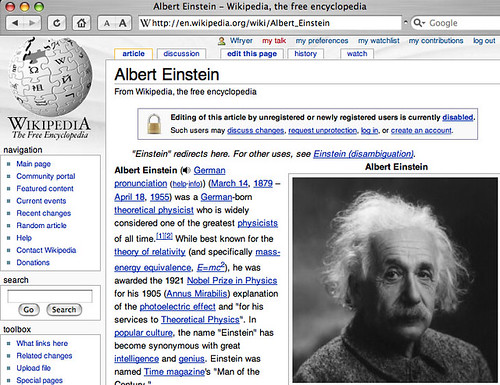Open the photoelectric effect link
500x385 pixels.
click(x=178, y=307)
